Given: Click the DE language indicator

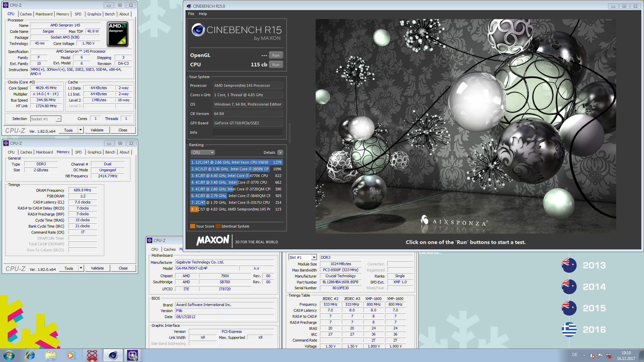Looking at the screenshot, I should tap(575, 355).
